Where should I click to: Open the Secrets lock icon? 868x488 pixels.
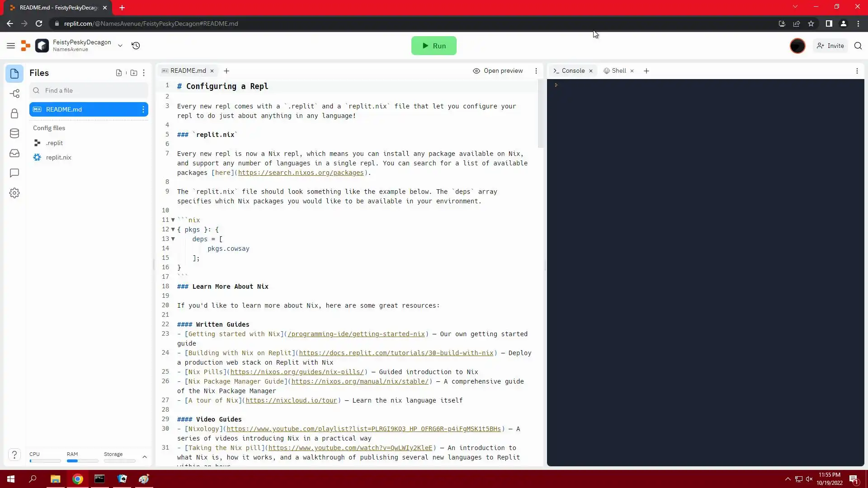pyautogui.click(x=14, y=113)
